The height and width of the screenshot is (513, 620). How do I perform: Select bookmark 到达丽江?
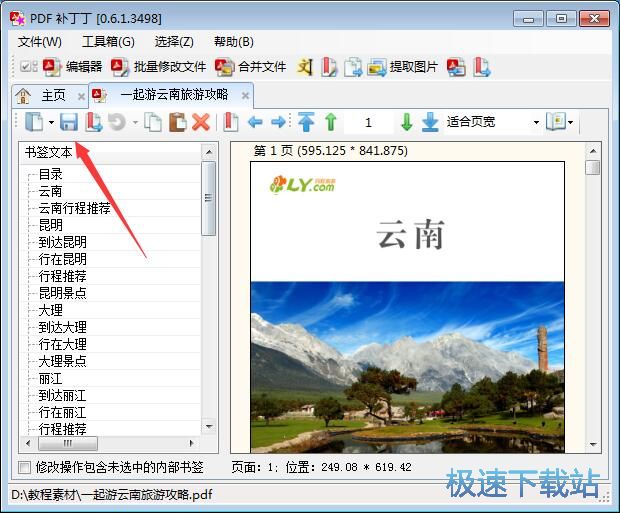(x=62, y=396)
